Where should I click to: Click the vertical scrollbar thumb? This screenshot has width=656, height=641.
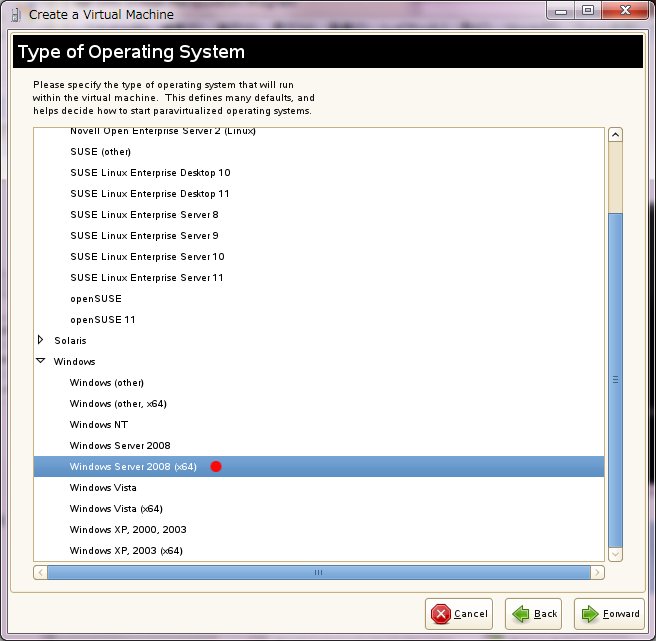[x=615, y=380]
